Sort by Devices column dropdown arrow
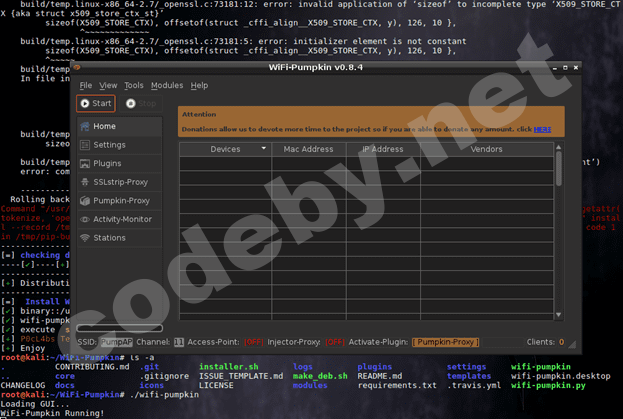Viewport: 623px width, 419px height. [x=264, y=149]
